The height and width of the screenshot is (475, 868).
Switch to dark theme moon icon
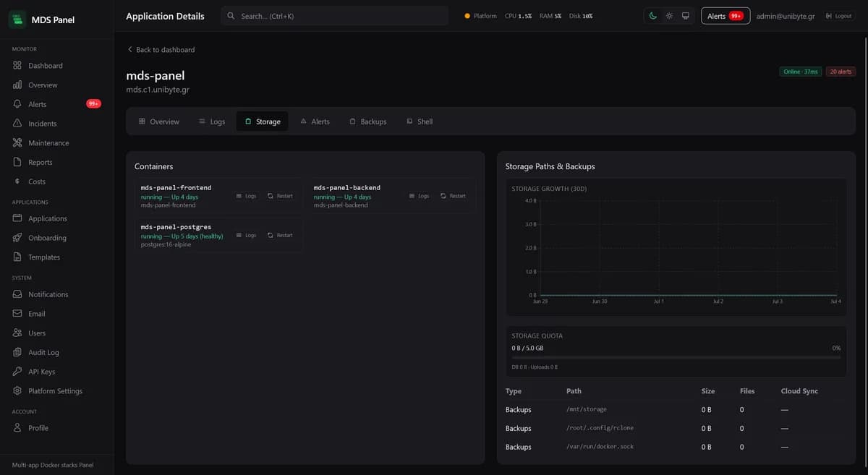click(653, 16)
